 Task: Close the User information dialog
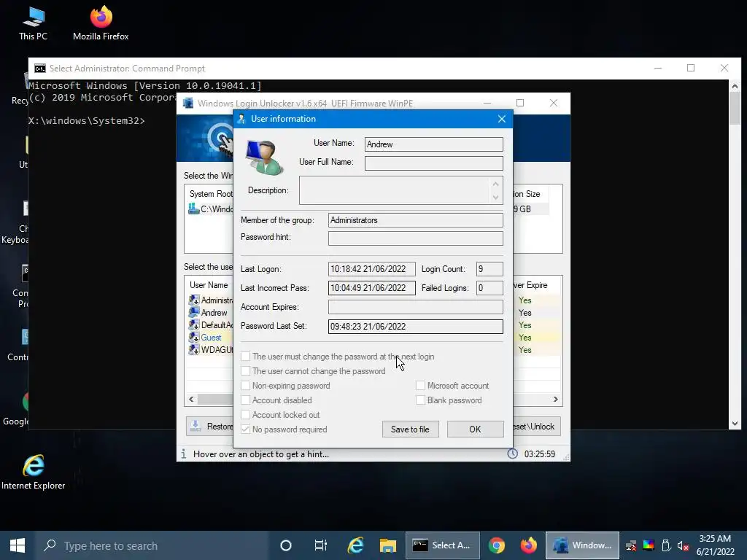point(502,119)
